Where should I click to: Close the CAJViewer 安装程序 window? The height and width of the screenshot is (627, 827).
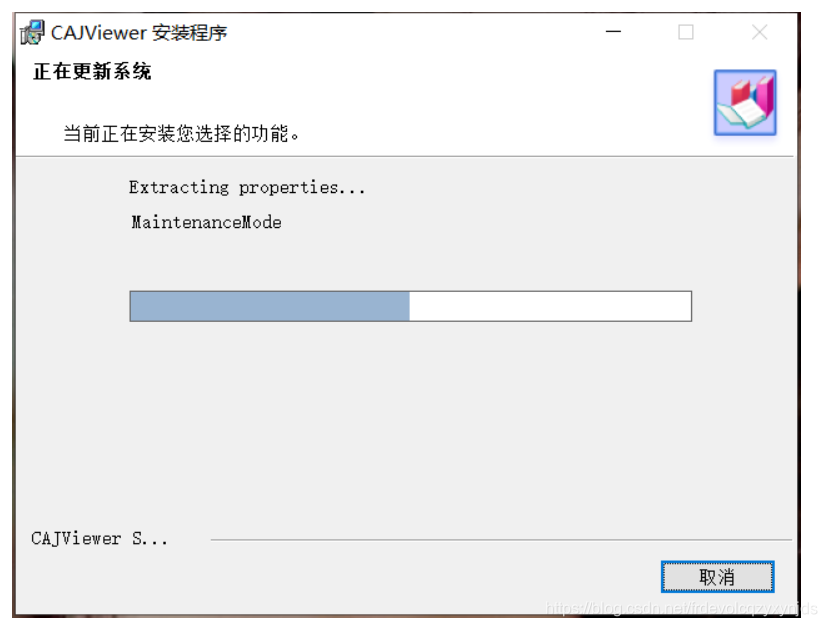point(759,32)
